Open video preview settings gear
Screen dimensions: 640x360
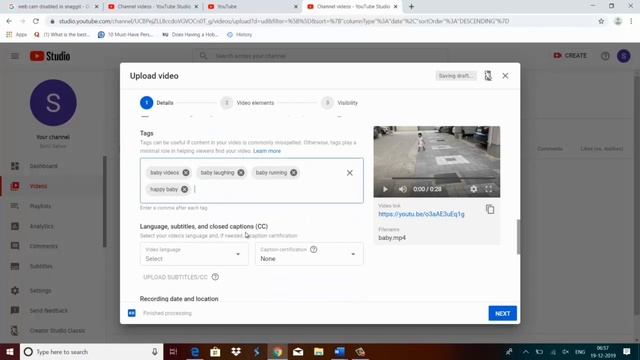pos(473,189)
